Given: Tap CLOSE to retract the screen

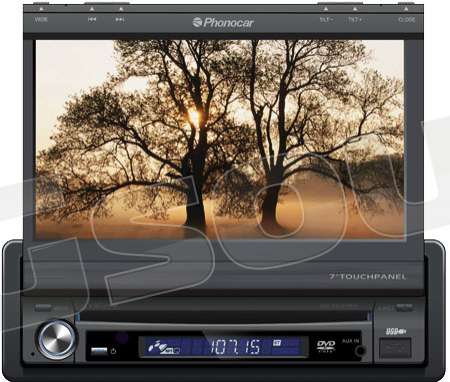Looking at the screenshot, I should coord(407,20).
